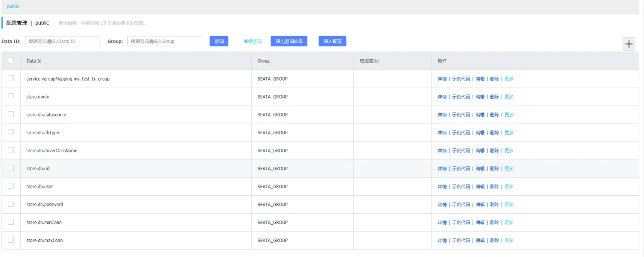The width and height of the screenshot is (644, 257).
Task: Switch to the public namespace tab
Action: [x=13, y=6]
